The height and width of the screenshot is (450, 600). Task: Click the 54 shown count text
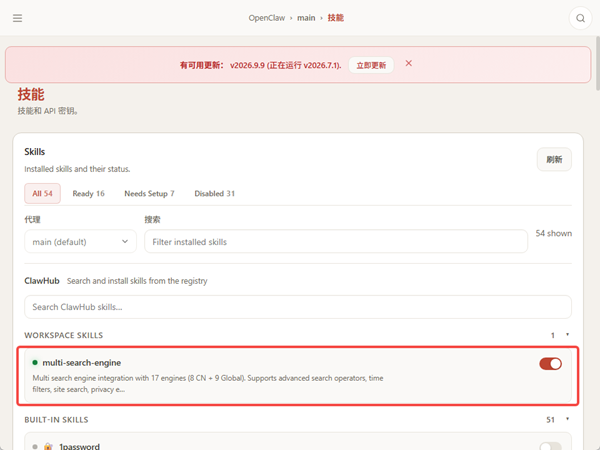click(x=554, y=233)
